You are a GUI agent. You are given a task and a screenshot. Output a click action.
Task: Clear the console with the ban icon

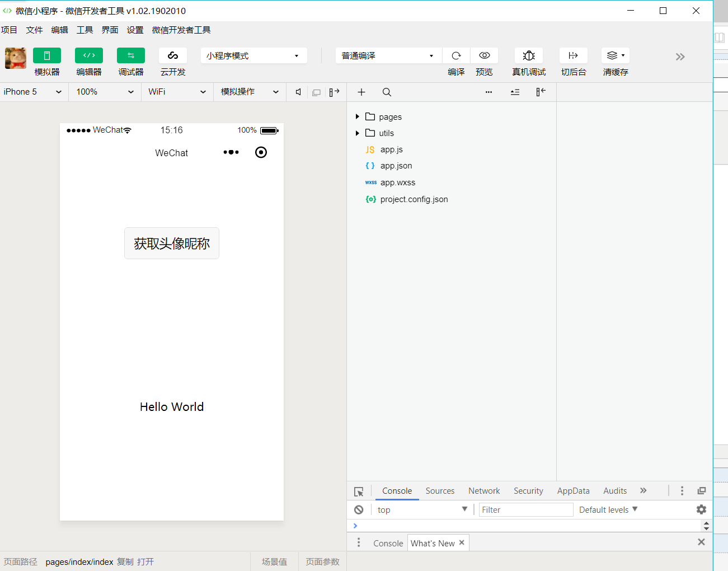359,509
